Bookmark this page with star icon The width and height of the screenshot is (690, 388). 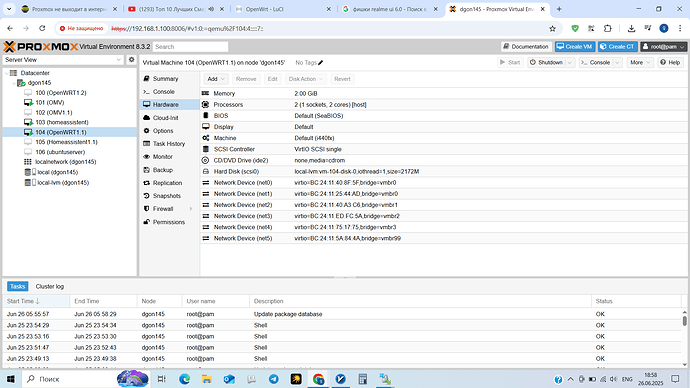552,29
